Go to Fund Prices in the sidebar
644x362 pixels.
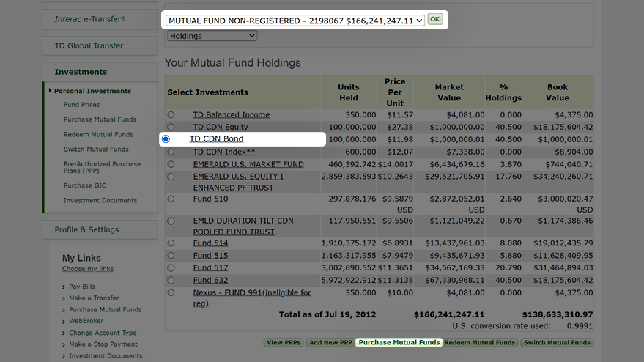point(82,105)
